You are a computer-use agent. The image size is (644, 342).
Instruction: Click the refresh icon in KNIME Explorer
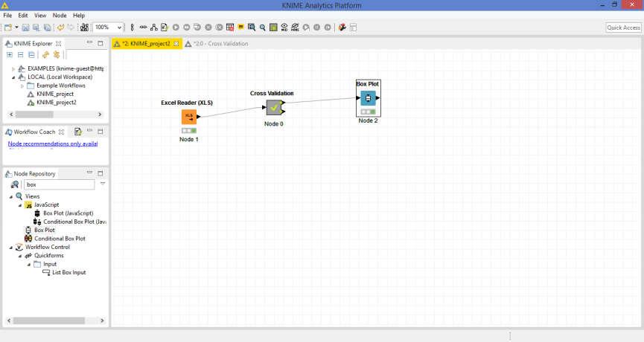coord(45,54)
